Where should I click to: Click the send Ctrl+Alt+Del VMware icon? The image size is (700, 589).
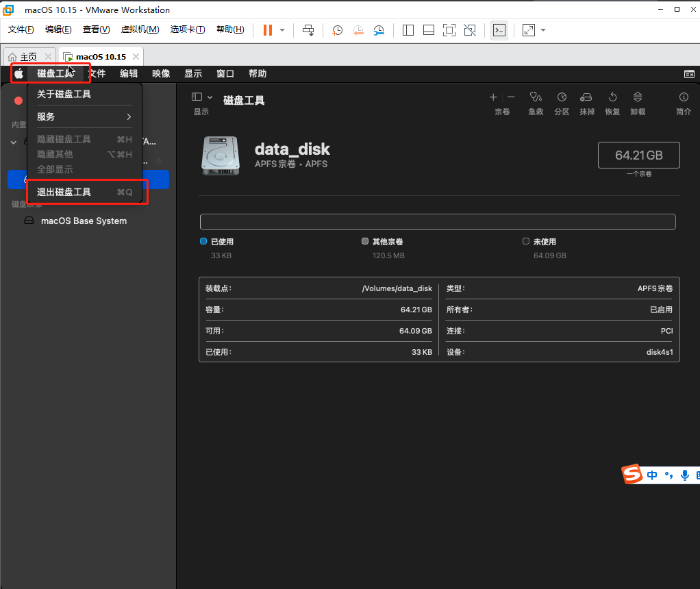click(308, 30)
